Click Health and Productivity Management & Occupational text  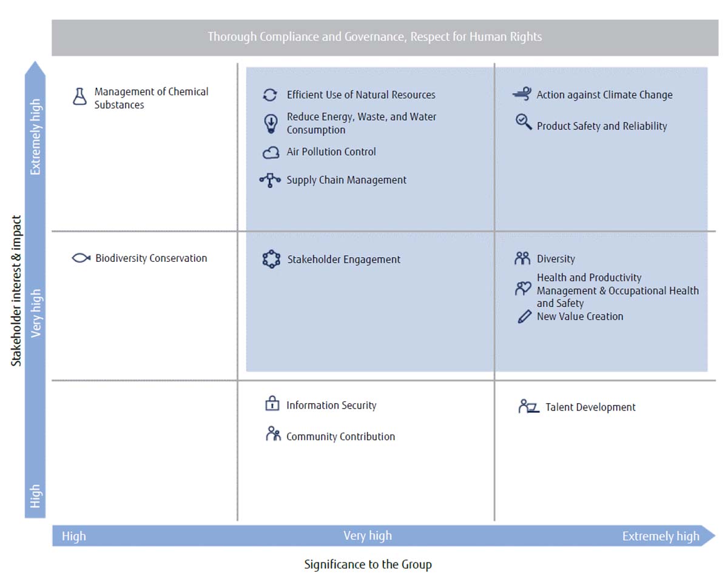pyautogui.click(x=618, y=290)
